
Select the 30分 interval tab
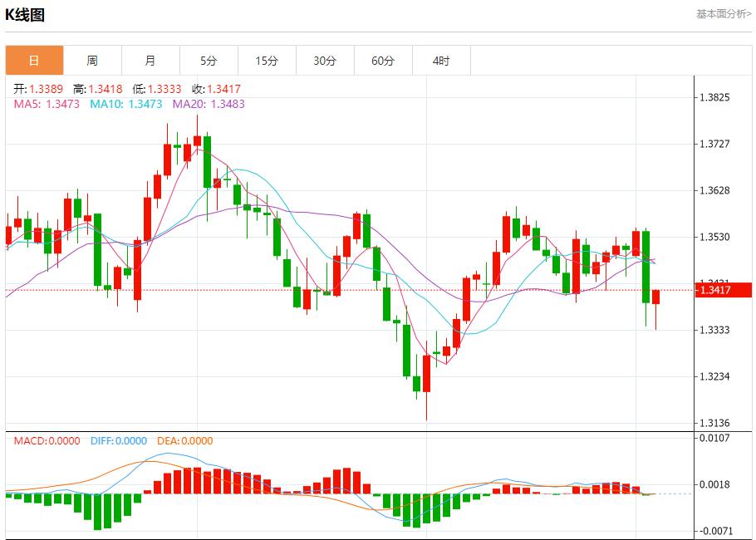click(325, 60)
